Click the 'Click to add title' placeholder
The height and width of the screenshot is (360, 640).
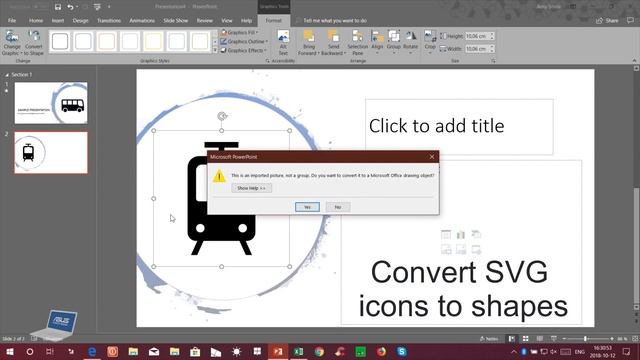coord(459,127)
